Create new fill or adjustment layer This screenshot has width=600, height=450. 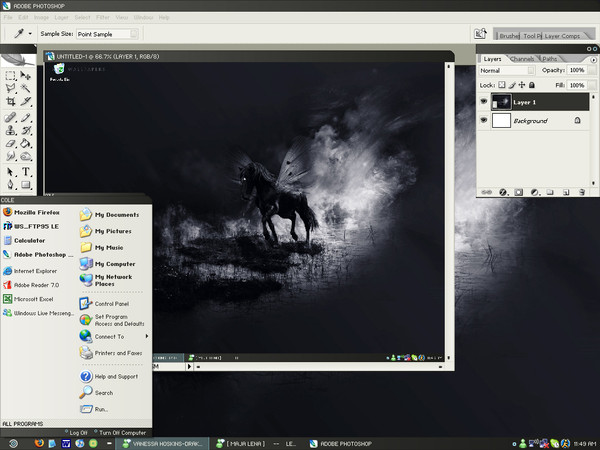click(535, 192)
